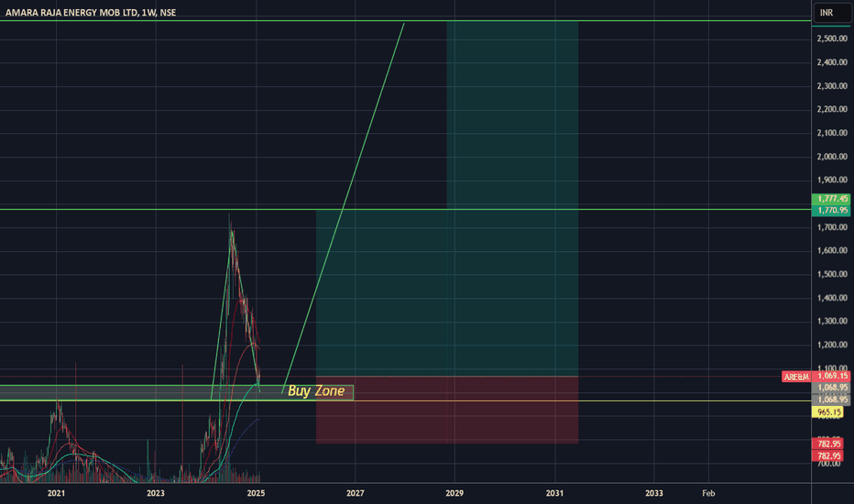Click the 2027 time axis label
854x504 pixels.
(356, 493)
